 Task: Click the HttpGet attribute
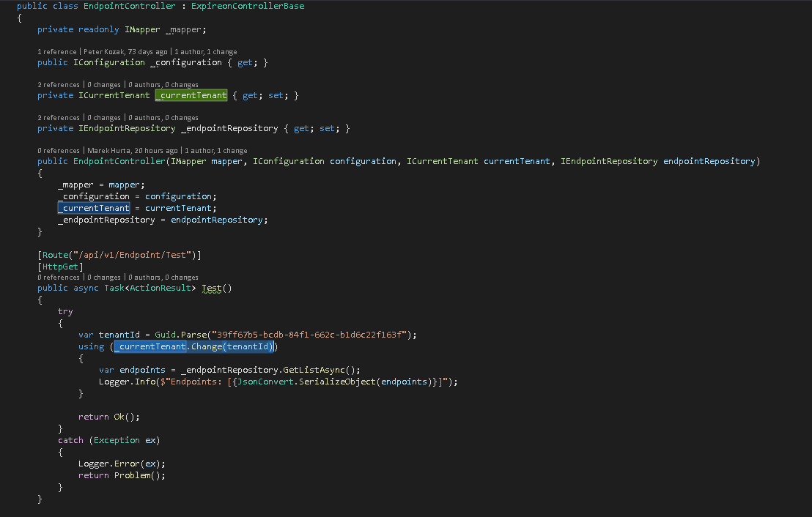60,267
